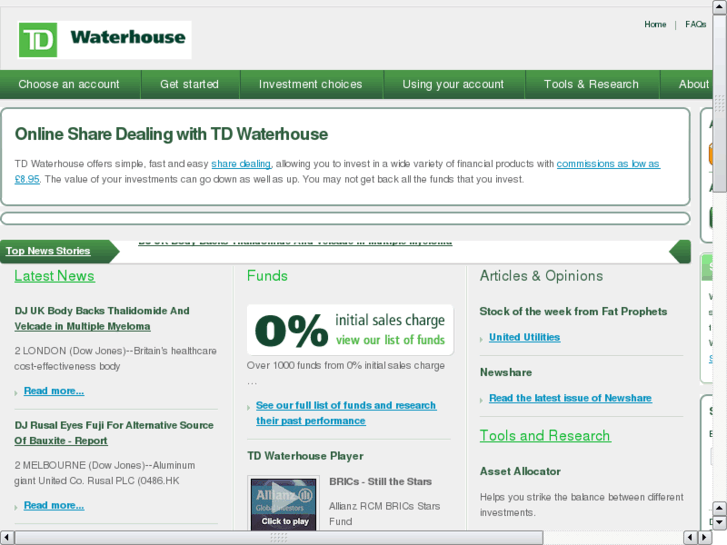Click the ticker's right green arrow
The image size is (727, 545).
pos(680,251)
